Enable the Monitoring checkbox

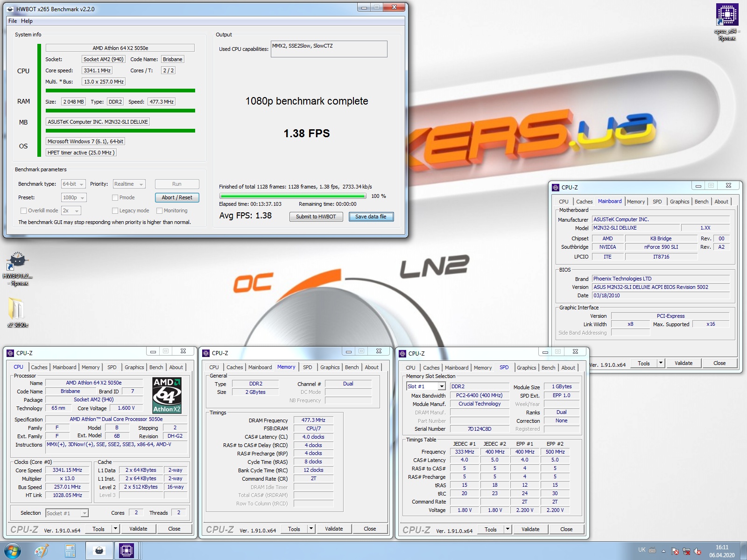159,210
